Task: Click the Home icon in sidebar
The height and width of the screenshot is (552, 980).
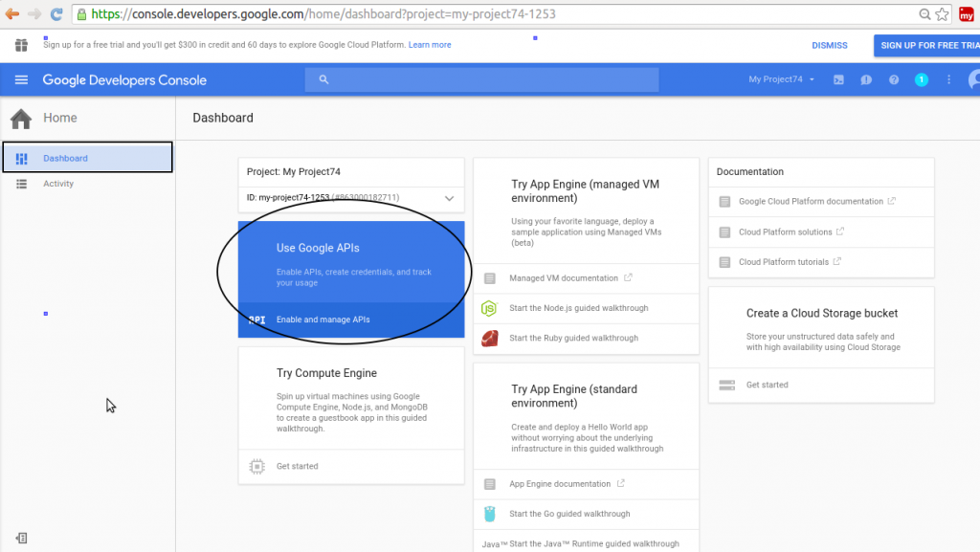Action: (21, 119)
